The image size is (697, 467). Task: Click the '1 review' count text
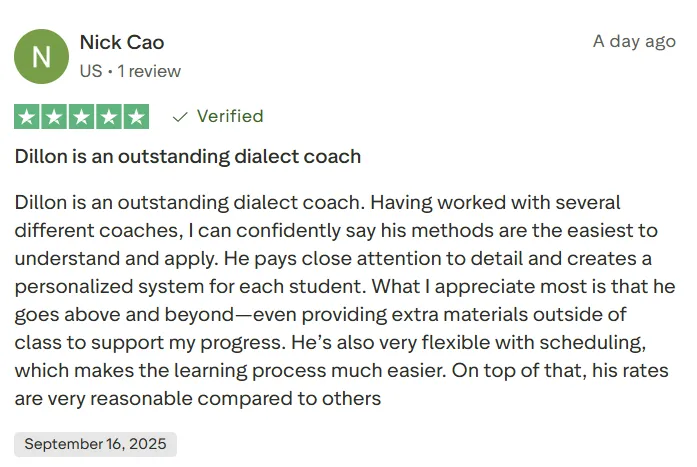pos(149,71)
